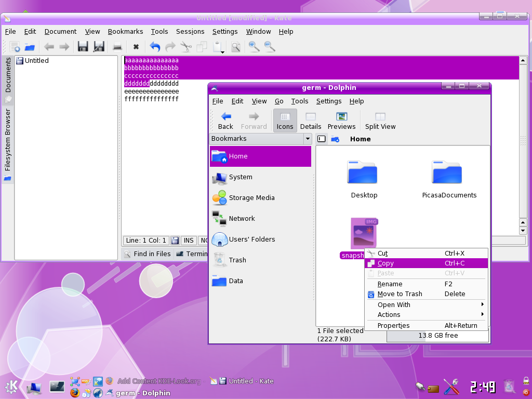Open the Go menu in Dolphin

[x=279, y=101]
